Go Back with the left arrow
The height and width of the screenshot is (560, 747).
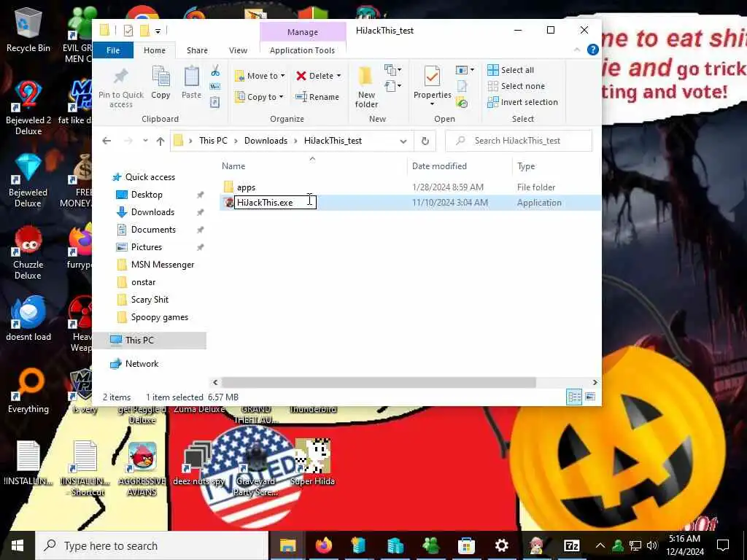pos(107,141)
